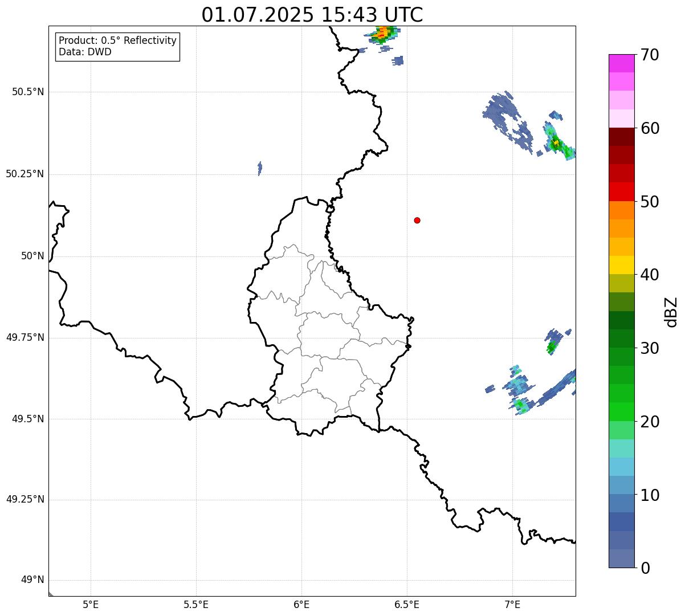Click the 49.25°N latitude label
This screenshot has width=685, height=616.
coord(25,499)
